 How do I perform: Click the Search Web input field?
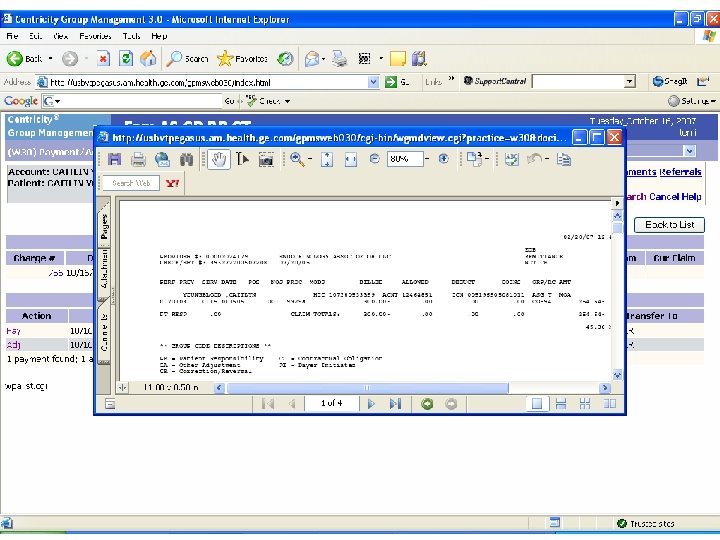(131, 183)
